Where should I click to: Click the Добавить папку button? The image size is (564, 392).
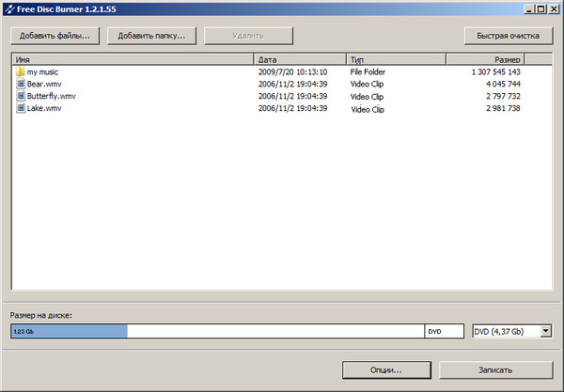click(151, 36)
